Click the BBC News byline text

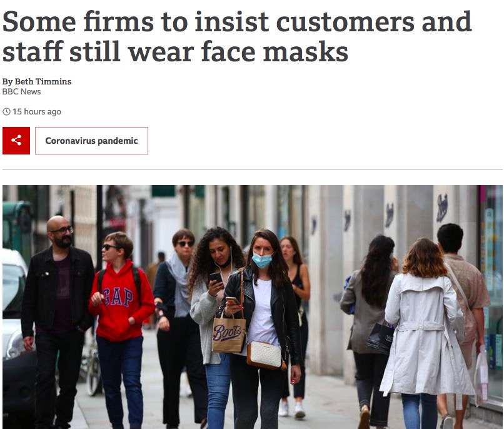coord(21,91)
